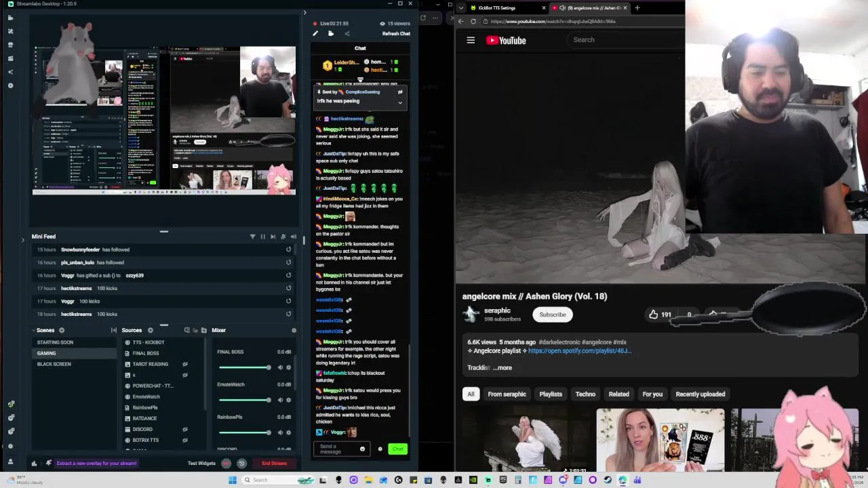Subscribe to seraphic channel

pyautogui.click(x=553, y=314)
